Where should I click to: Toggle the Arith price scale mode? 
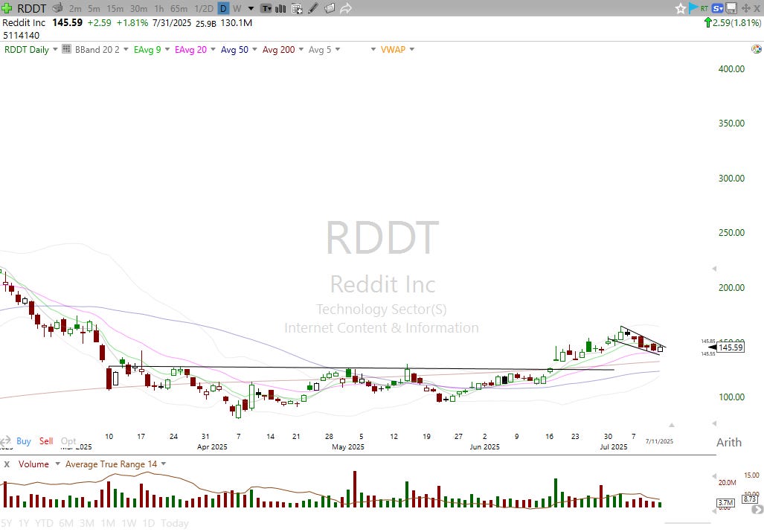[729, 443]
